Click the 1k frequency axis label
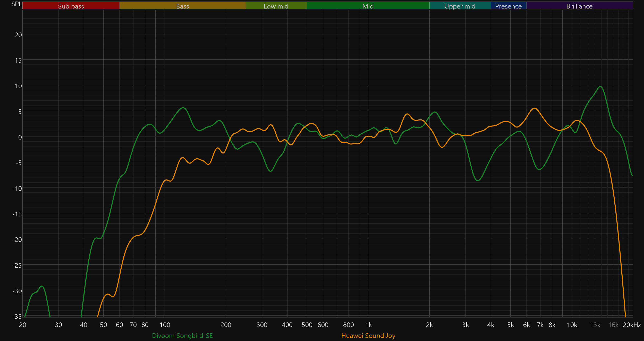 coord(368,325)
